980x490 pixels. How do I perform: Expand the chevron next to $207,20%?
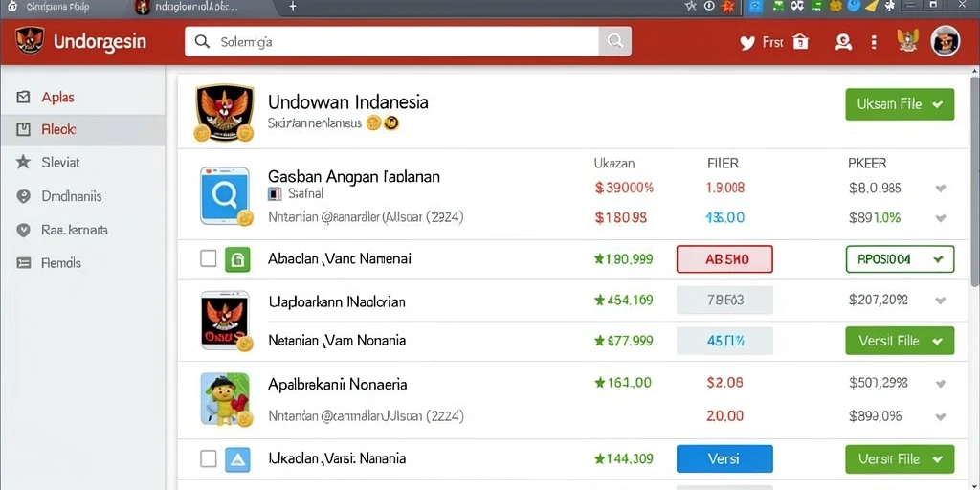point(940,300)
